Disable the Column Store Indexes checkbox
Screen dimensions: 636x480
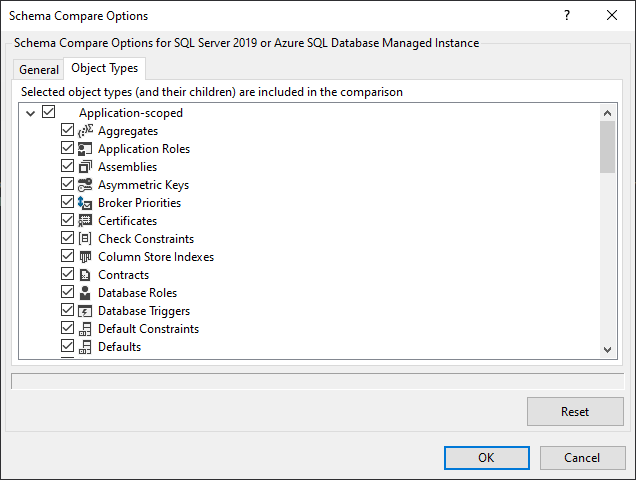click(x=67, y=256)
